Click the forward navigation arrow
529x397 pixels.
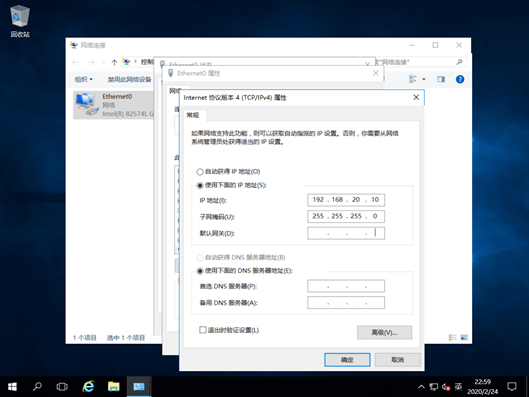point(91,62)
